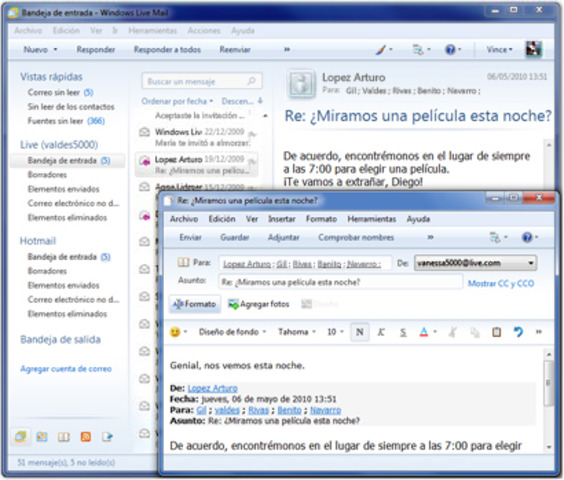Viewport: 564px width, 480px height.
Task: Click the help icon in main window toolbar
Action: click(x=450, y=49)
